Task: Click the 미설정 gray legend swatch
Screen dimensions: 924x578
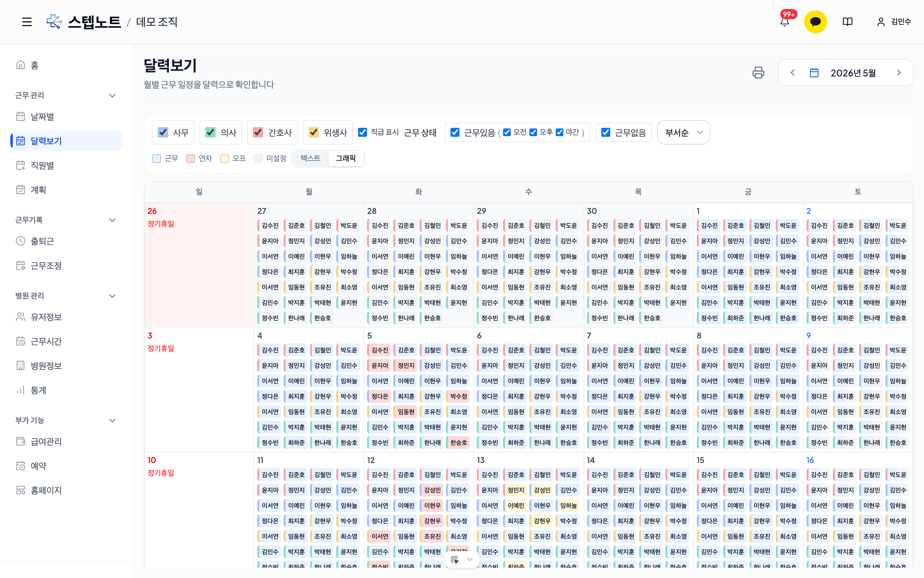Action: [x=258, y=158]
